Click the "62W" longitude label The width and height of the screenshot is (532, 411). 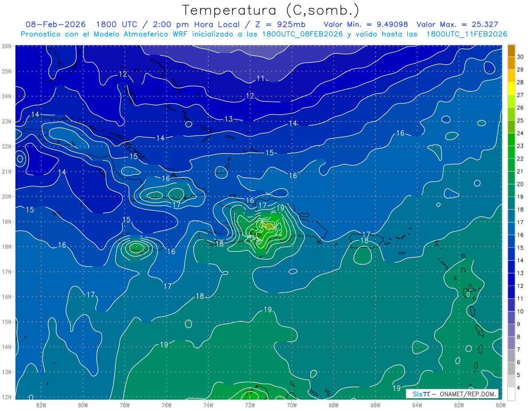click(x=459, y=405)
